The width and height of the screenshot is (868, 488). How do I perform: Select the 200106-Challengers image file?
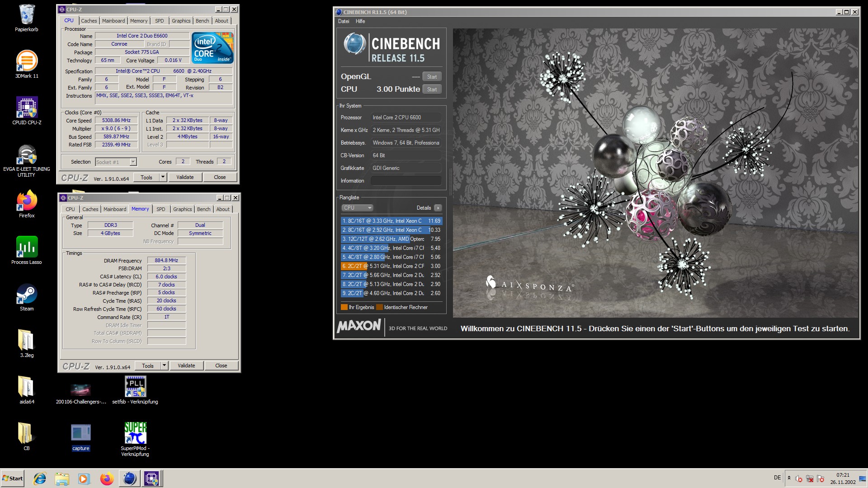81,393
